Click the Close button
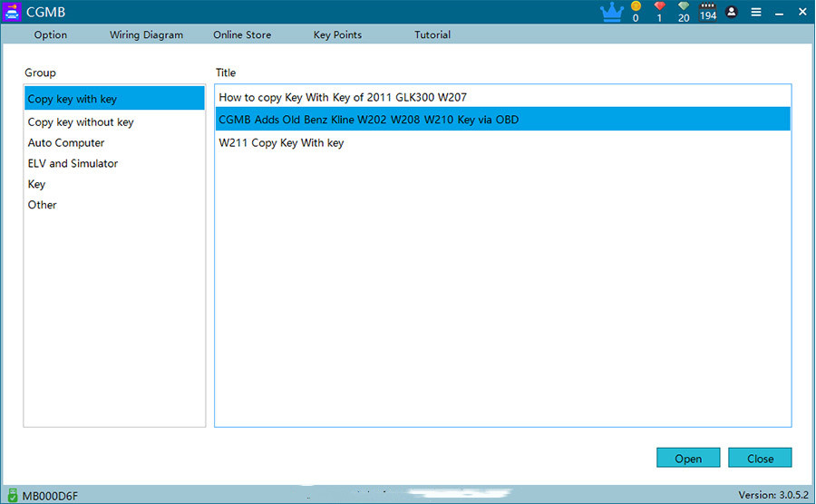 tap(760, 458)
